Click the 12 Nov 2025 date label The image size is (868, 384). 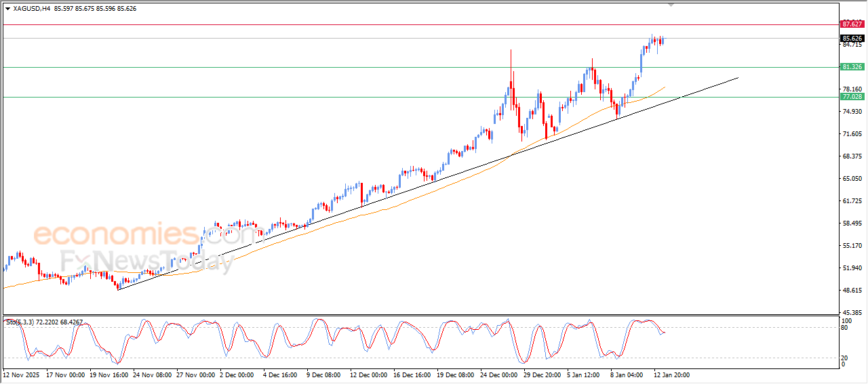(22, 374)
